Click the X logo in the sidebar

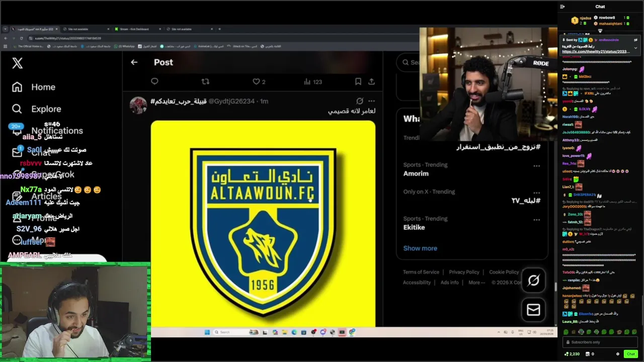click(x=17, y=63)
